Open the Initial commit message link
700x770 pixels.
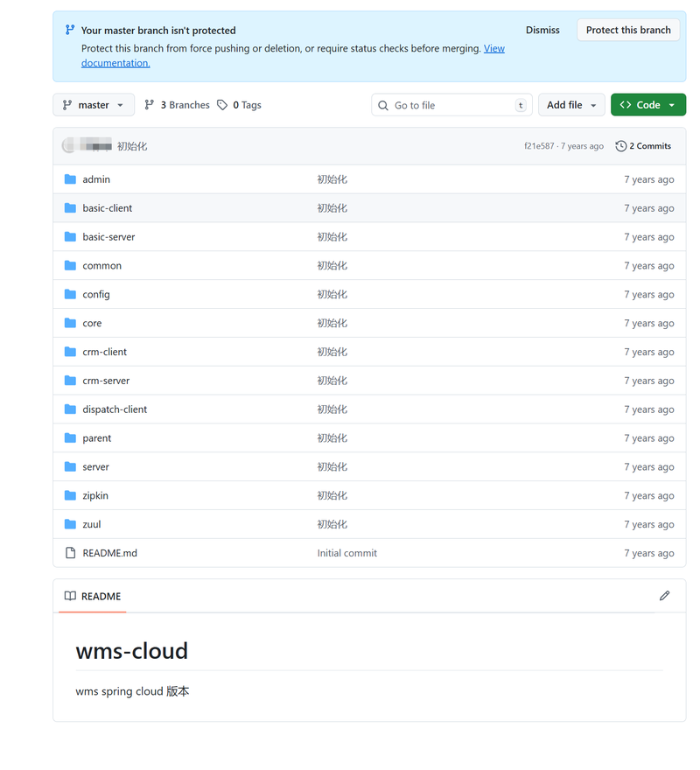pyautogui.click(x=346, y=553)
